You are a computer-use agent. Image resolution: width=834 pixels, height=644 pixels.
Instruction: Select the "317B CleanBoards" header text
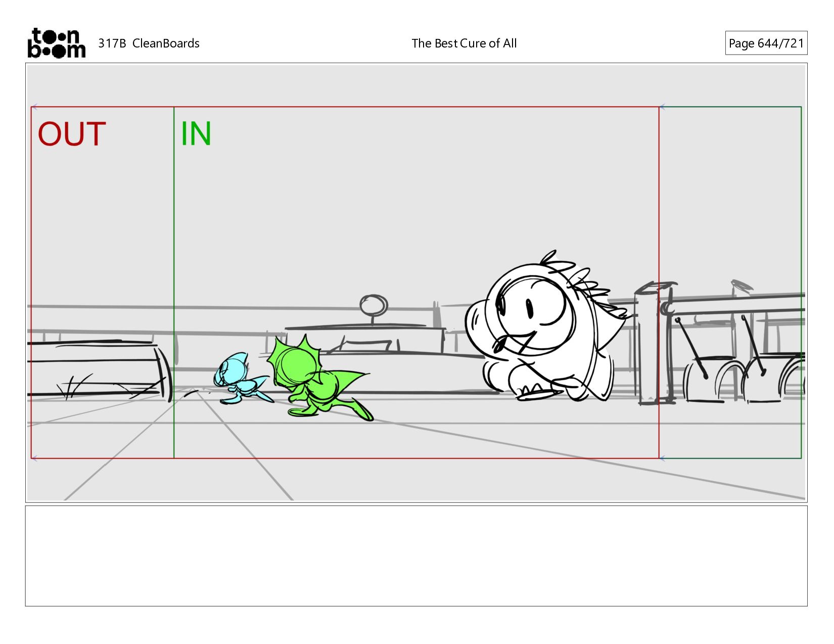pyautogui.click(x=149, y=43)
